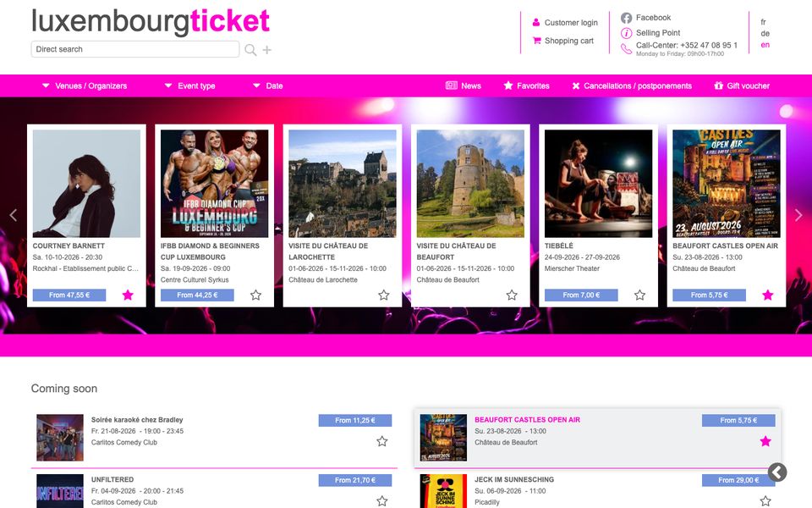
Task: Favorite IFBB Diamond & Beginners Cup star
Action: 255,295
